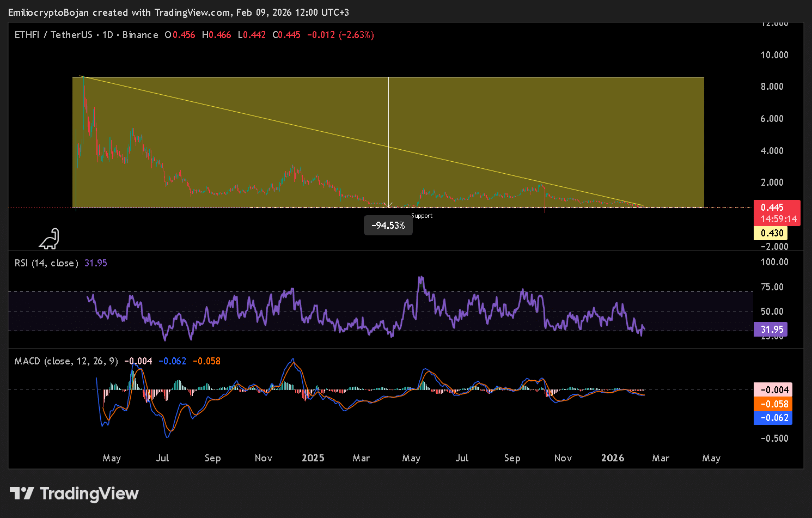
Task: Open the MACD (close, 12, 26, 9) legend
Action: pyautogui.click(x=66, y=361)
